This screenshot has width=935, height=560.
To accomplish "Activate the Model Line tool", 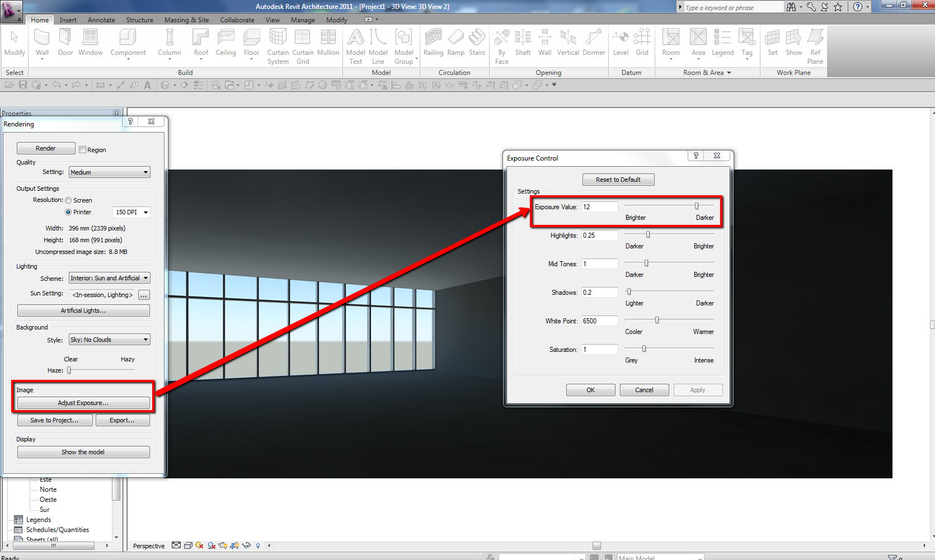I will tap(378, 46).
